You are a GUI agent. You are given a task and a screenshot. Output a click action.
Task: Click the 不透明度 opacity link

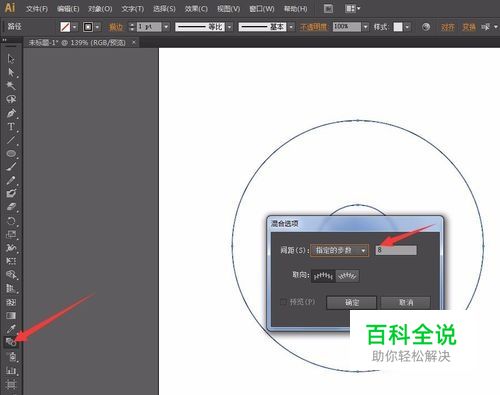pos(313,27)
